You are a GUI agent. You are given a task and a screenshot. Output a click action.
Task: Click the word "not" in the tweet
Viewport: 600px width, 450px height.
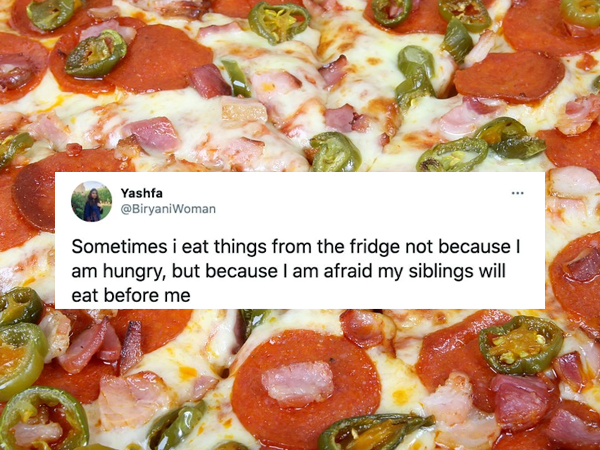click(x=418, y=248)
